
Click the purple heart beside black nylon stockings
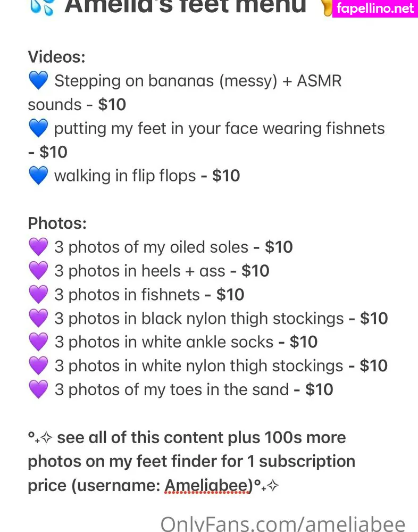click(38, 319)
